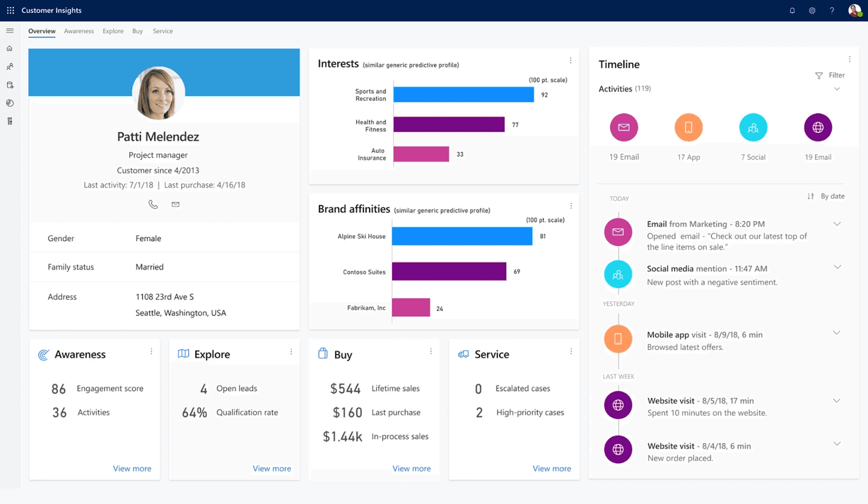868x504 pixels.
Task: Filter activities by orange 17 App icon
Action: (x=688, y=127)
